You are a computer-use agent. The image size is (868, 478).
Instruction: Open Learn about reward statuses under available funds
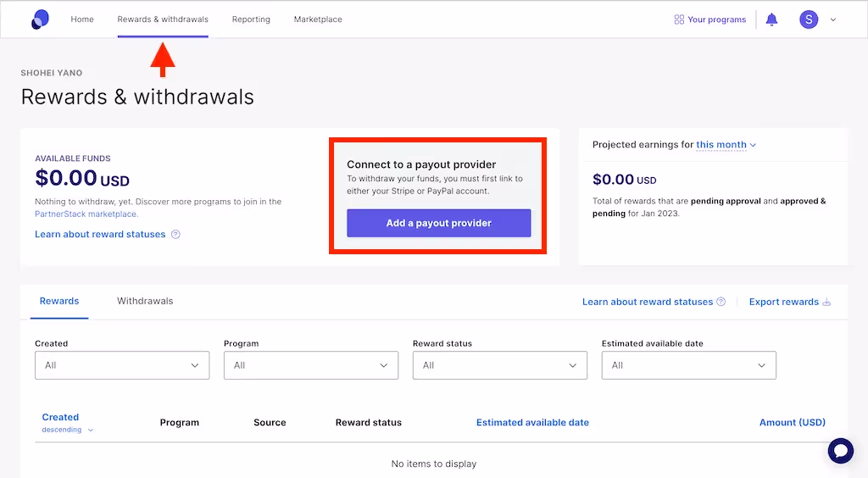click(100, 234)
